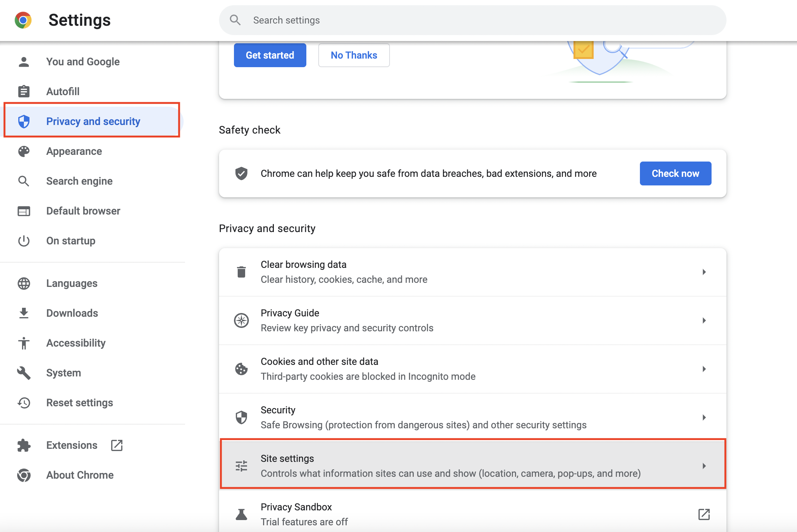
Task: Expand Cookies and other site data arrow
Action: tap(704, 369)
